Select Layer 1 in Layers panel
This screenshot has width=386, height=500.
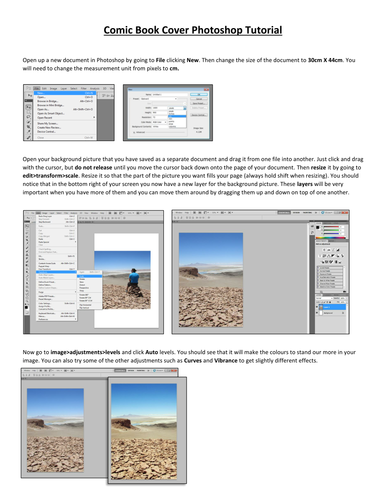coord(332,307)
